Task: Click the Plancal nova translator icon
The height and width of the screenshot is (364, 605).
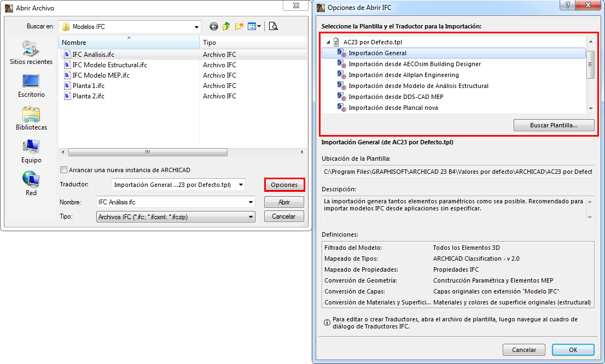Action: pos(342,107)
